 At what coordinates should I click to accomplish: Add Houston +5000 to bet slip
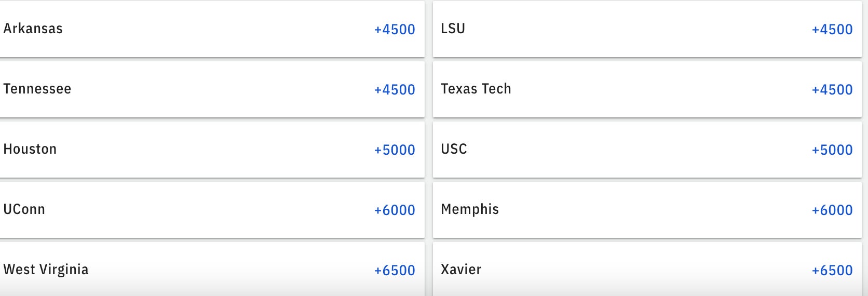click(395, 150)
